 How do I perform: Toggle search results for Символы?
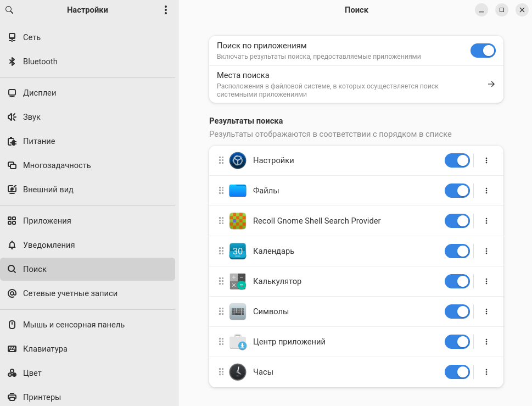click(457, 312)
